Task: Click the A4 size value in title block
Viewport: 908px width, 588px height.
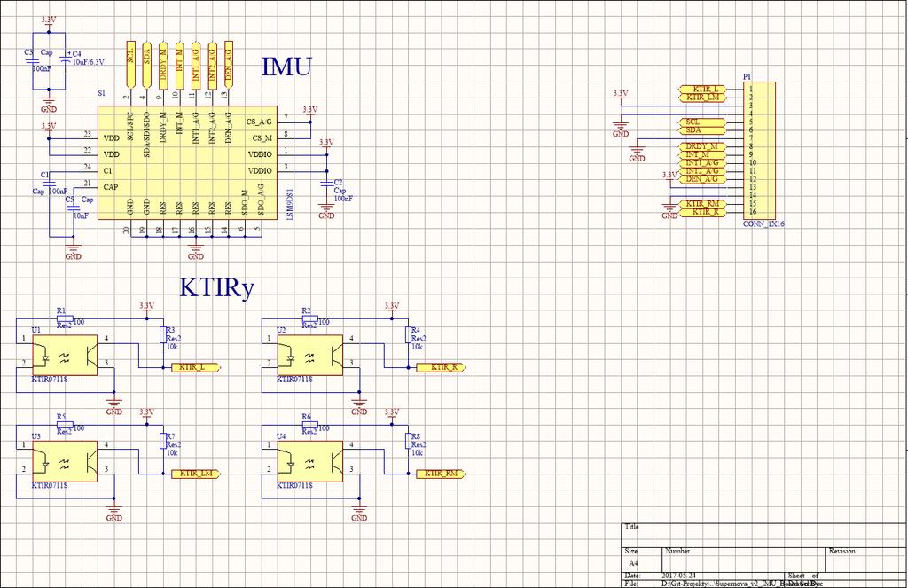Action: pyautogui.click(x=633, y=562)
